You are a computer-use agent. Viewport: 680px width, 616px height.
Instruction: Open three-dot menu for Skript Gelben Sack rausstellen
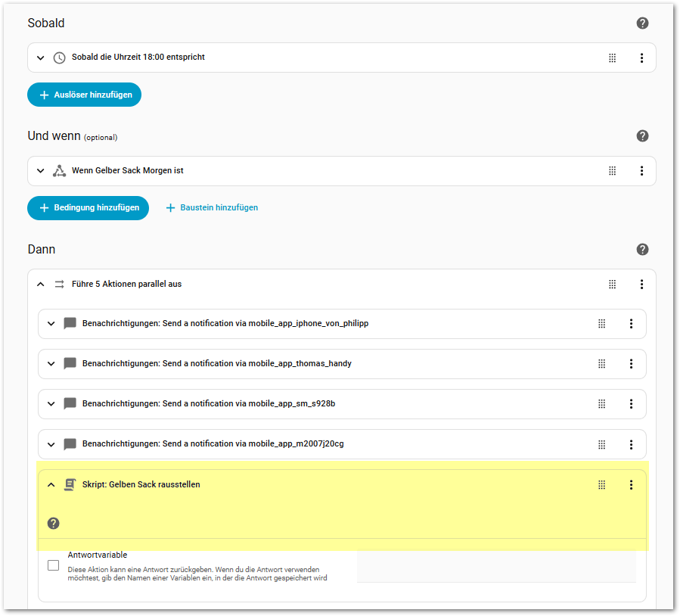pos(631,484)
